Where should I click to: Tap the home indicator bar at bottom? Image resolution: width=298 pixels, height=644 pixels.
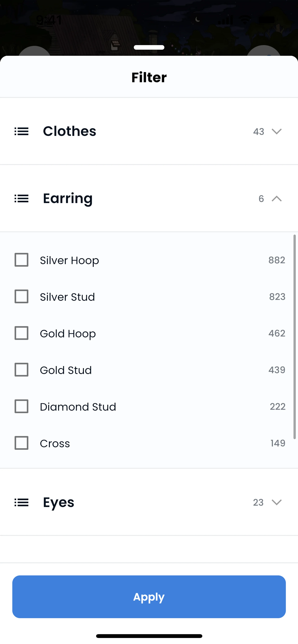[x=149, y=636]
